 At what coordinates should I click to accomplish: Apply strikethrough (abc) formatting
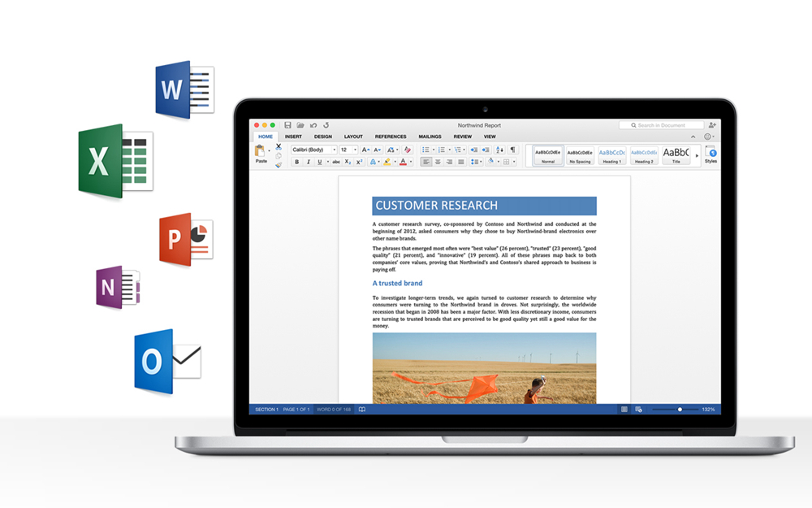(x=336, y=162)
